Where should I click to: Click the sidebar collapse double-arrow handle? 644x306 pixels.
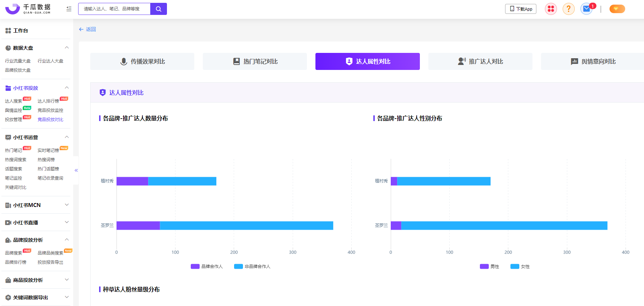76,170
